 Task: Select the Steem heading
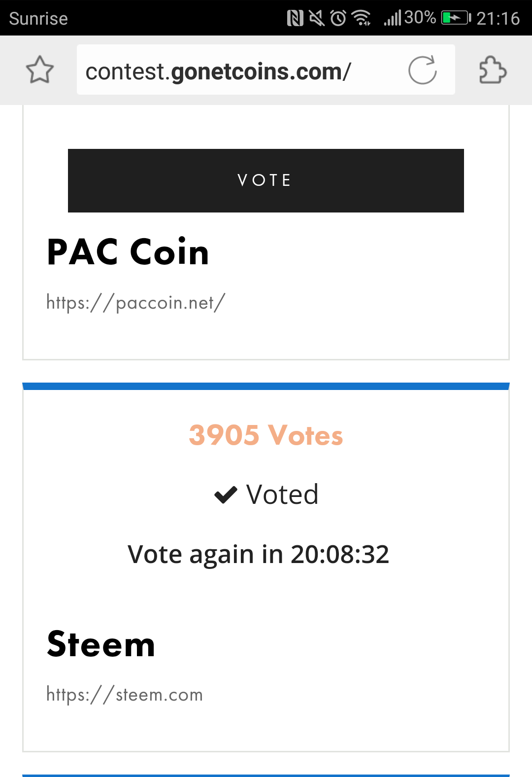(101, 644)
